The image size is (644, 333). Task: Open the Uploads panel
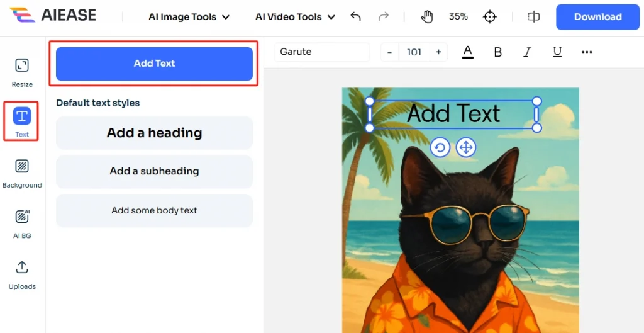22,269
